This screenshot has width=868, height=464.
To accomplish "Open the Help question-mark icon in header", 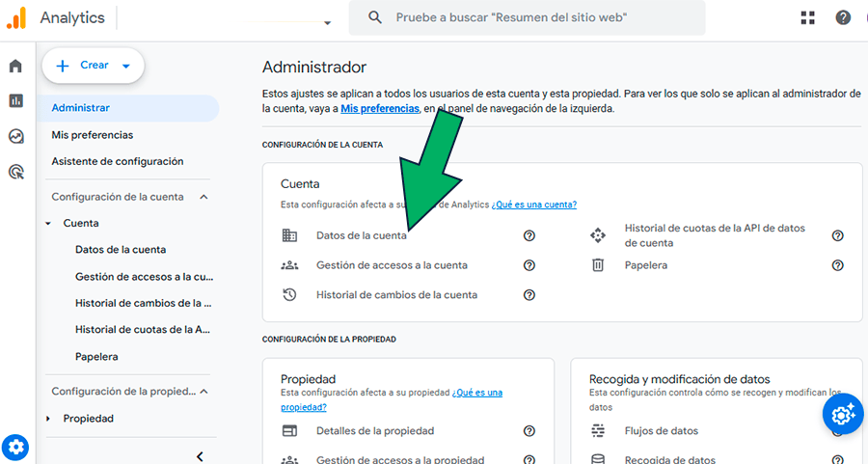I will coord(843,17).
